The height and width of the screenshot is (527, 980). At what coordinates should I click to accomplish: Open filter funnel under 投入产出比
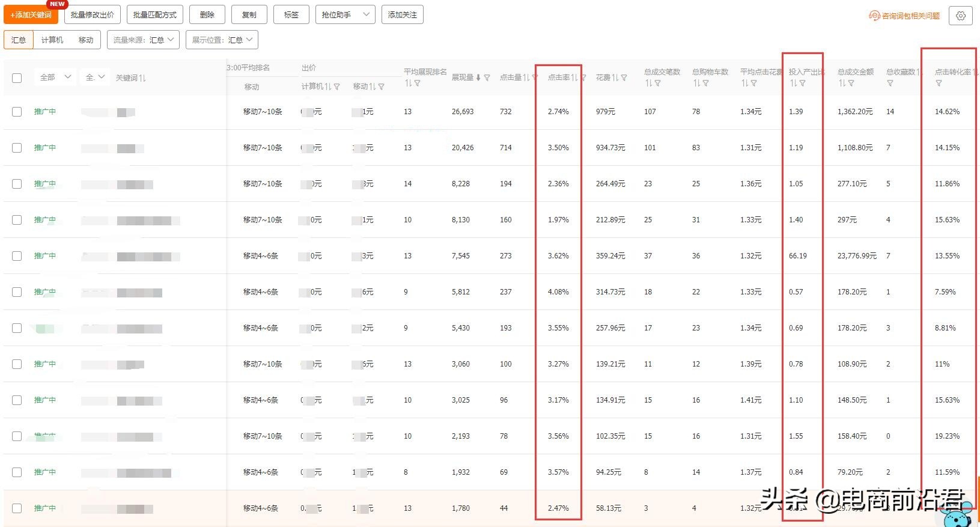tap(802, 84)
